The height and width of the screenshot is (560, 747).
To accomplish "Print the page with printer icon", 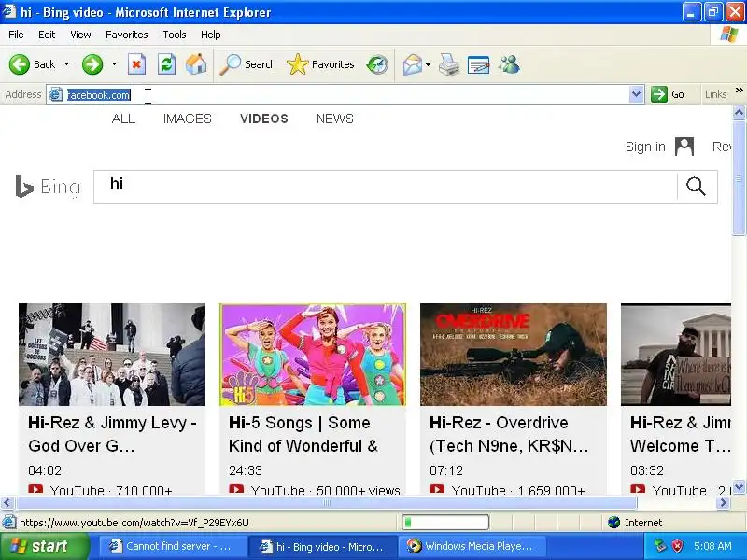I will [x=449, y=64].
